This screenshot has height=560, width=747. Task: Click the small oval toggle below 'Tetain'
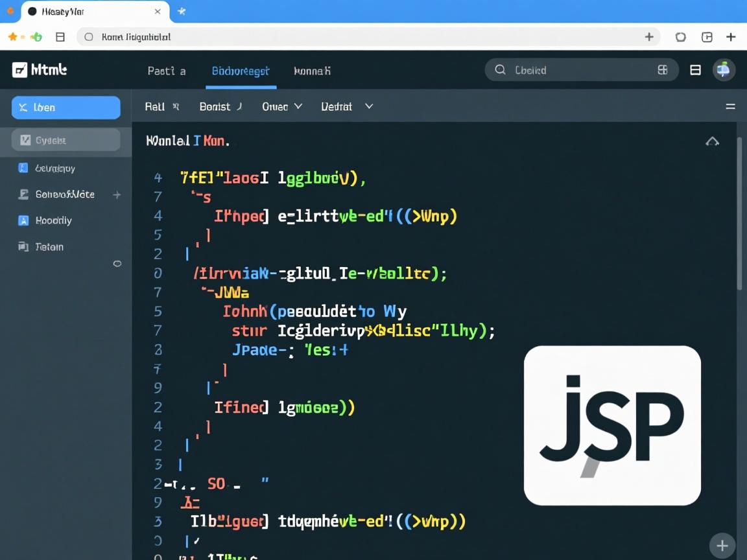pos(117,264)
